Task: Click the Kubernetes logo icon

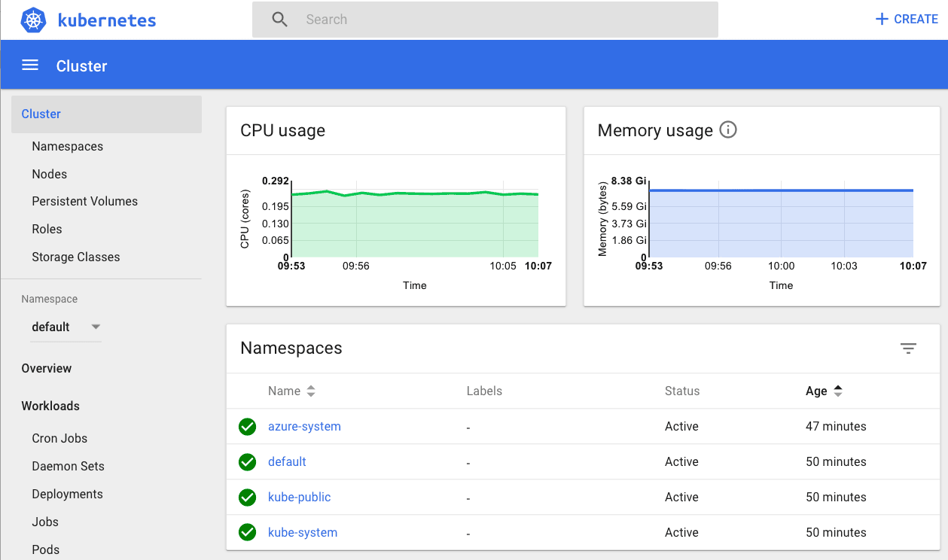Action: (34, 20)
